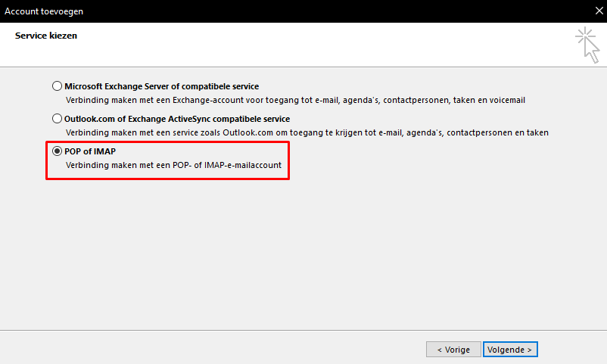Click the sparkling cursor icon in header
607x364 pixels.
click(x=587, y=42)
